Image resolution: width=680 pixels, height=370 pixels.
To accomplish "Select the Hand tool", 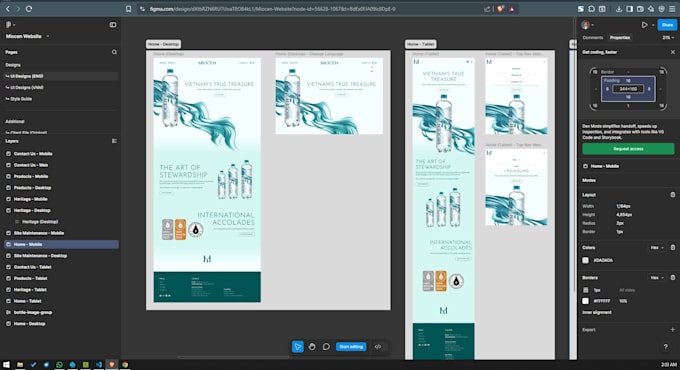I will 312,347.
